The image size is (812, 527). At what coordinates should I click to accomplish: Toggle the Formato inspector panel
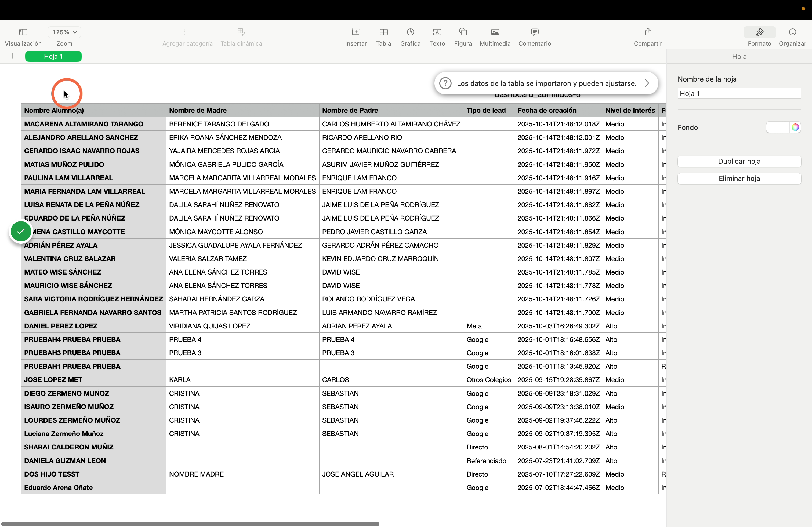759,32
